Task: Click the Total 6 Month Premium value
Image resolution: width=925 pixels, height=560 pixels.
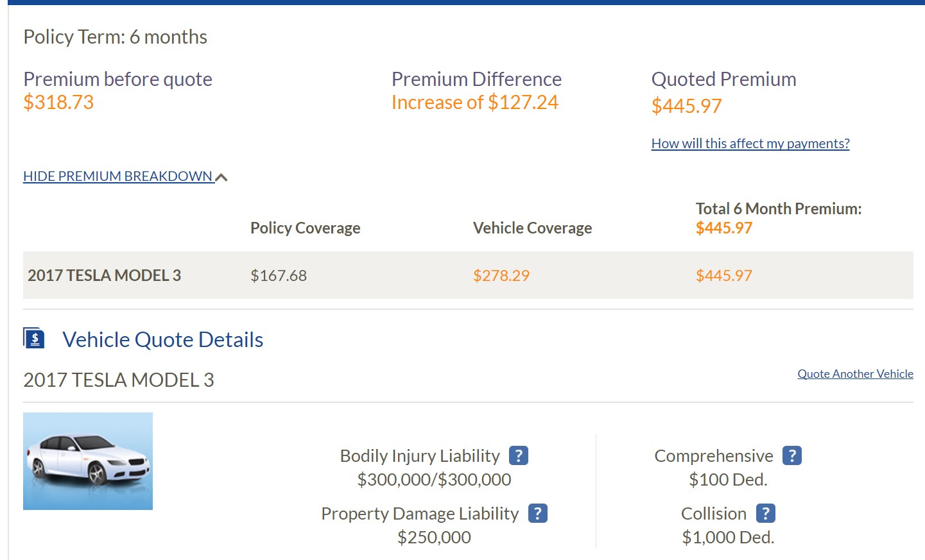Action: (723, 227)
